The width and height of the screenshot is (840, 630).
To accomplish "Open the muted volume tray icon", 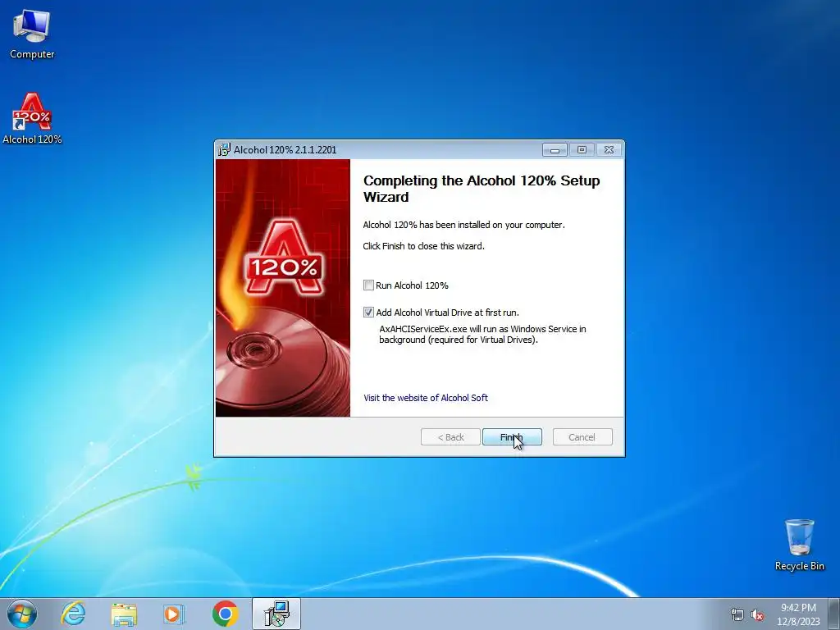I will pos(757,614).
